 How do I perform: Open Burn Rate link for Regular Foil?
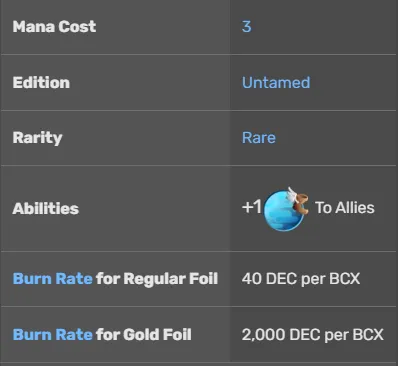coord(52,279)
